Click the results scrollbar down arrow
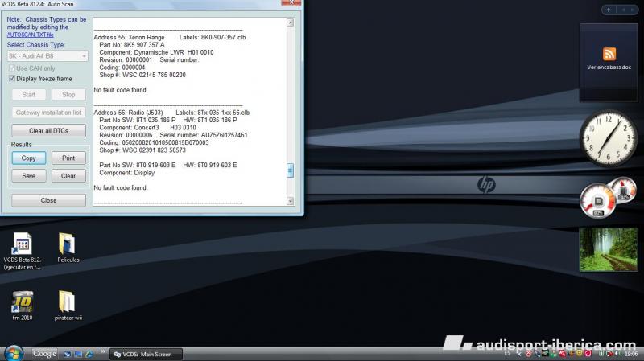The image size is (644, 361). click(x=290, y=201)
